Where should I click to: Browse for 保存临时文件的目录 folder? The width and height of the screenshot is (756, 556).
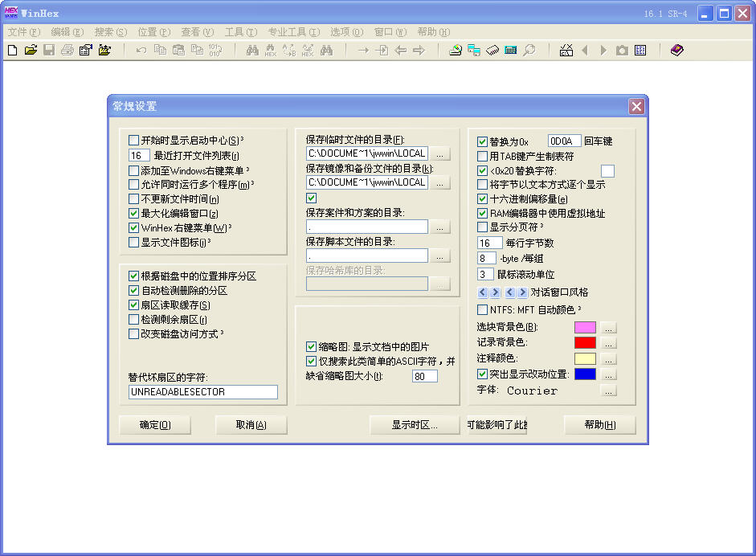(439, 153)
